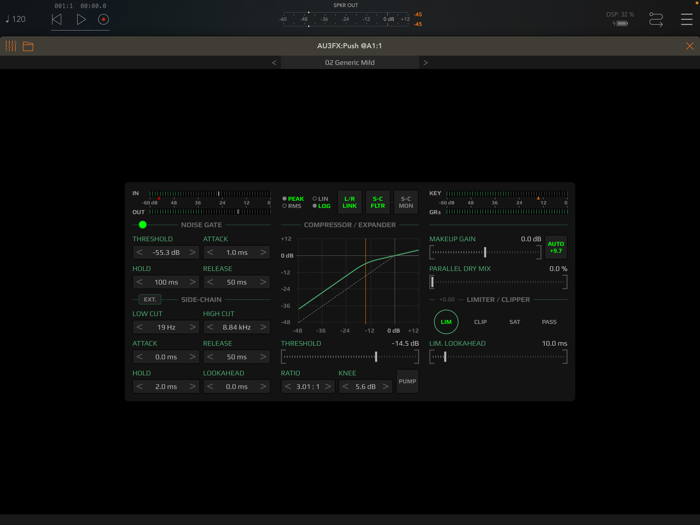Click the SPKR OUT level meter
The image size is (700, 525).
[346, 19]
